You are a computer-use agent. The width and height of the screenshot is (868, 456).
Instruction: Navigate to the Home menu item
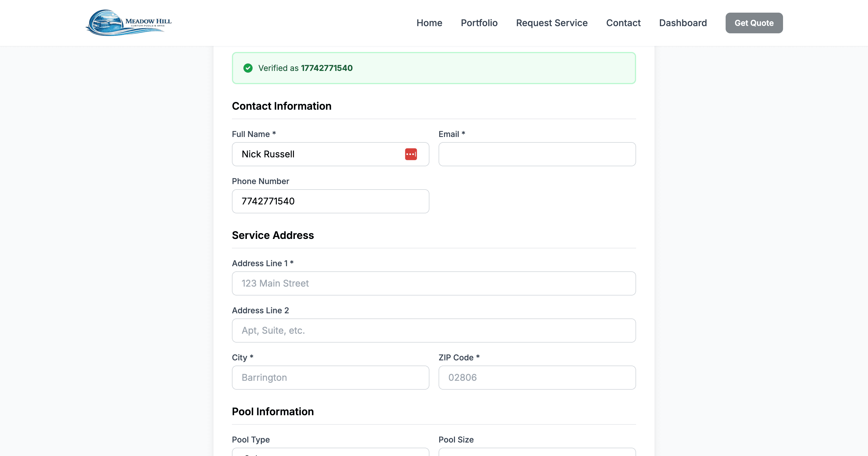(429, 23)
